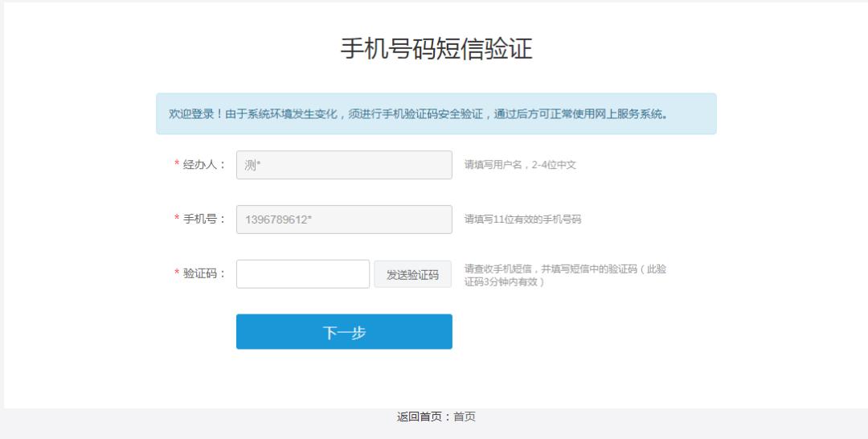Screen dimensions: 868x439
Task: Click the masked name 测* in the field
Action: (x=253, y=165)
